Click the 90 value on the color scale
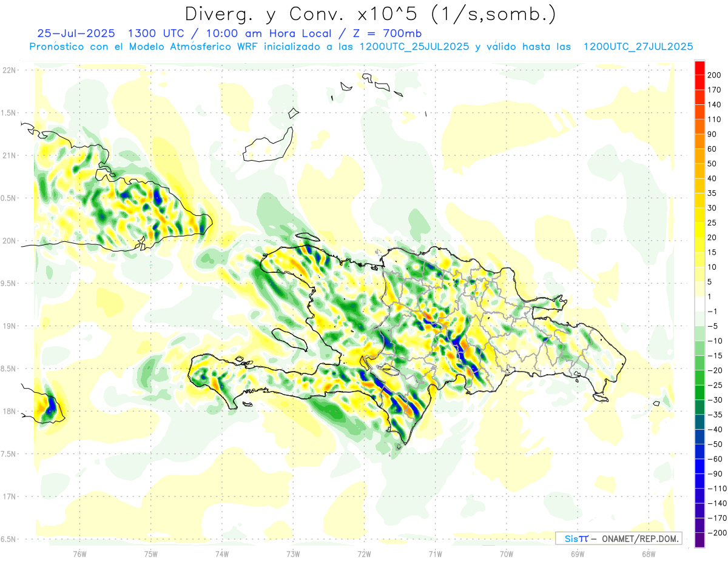Image resolution: width=728 pixels, height=562 pixels. point(713,134)
